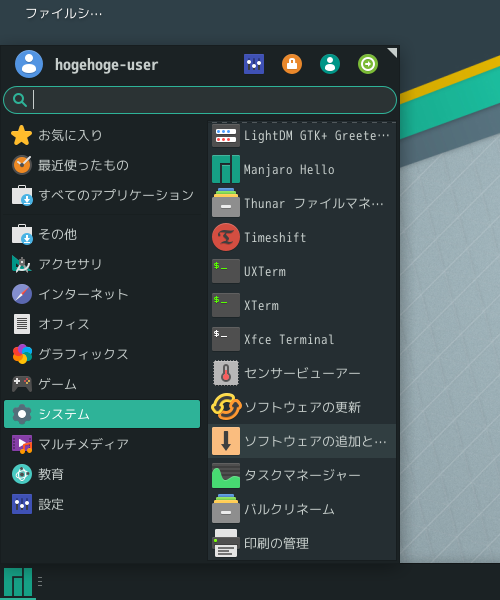
Task: Open Xfce Terminal
Action: (x=302, y=339)
